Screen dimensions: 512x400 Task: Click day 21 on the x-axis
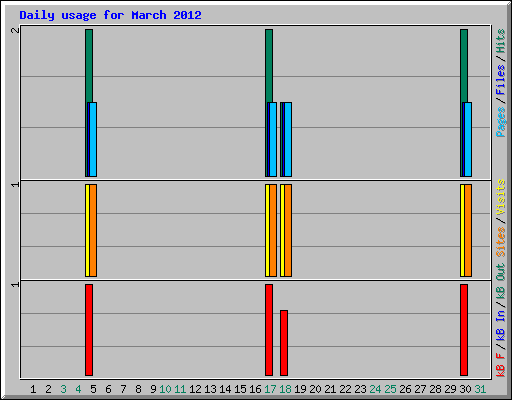point(330,389)
